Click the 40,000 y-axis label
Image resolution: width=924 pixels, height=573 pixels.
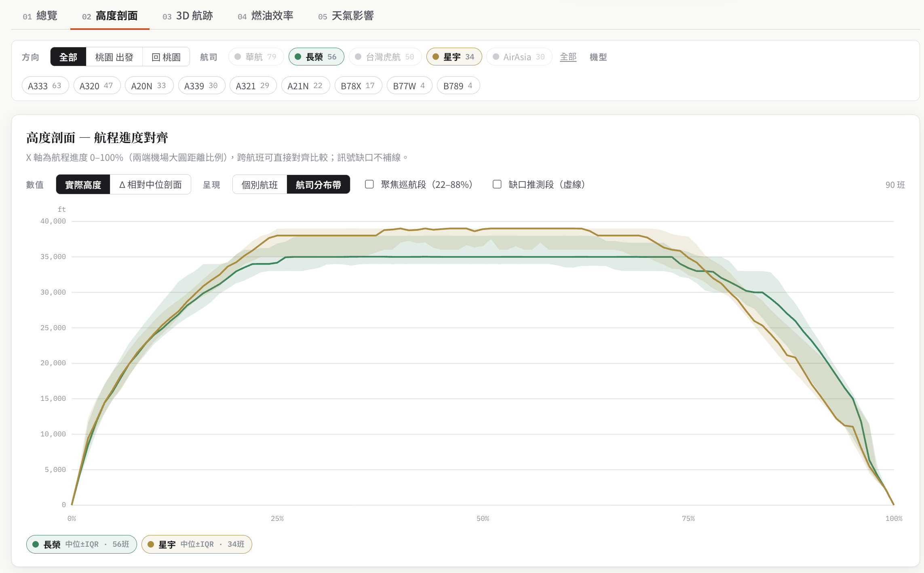[x=53, y=221]
